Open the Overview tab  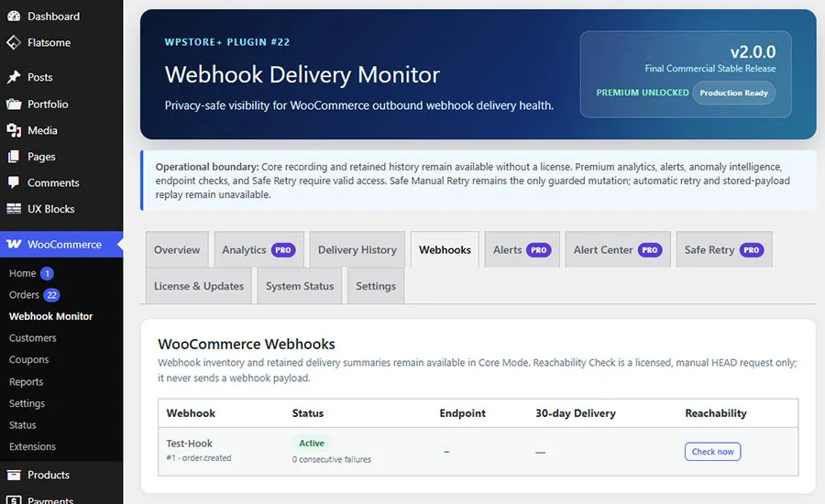(x=177, y=250)
